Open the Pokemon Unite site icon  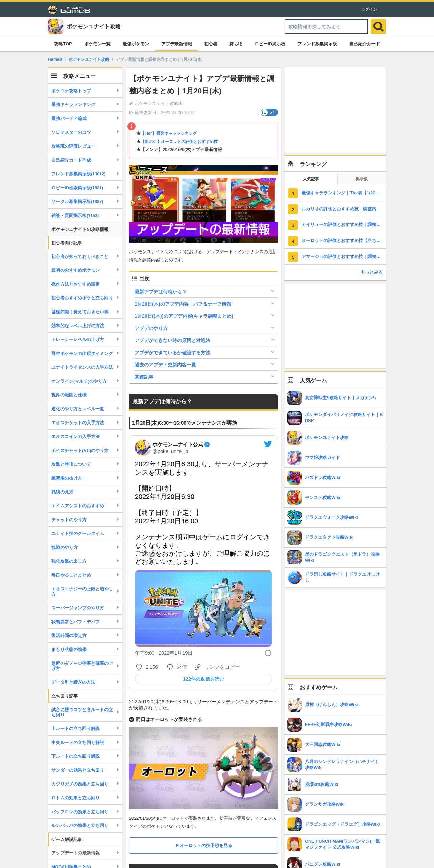55,26
